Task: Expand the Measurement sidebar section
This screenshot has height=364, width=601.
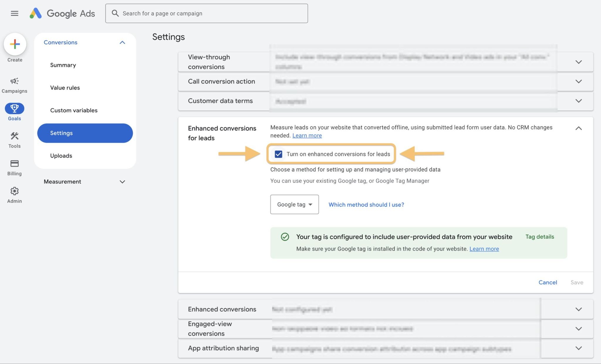Action: click(122, 182)
